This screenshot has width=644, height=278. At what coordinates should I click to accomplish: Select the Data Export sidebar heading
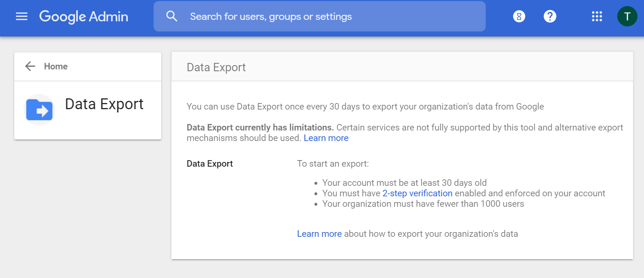104,104
